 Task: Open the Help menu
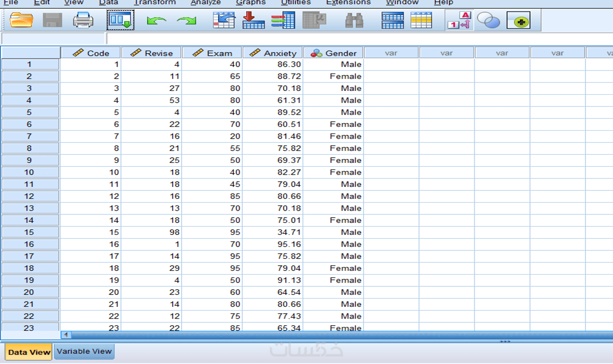click(x=444, y=2)
